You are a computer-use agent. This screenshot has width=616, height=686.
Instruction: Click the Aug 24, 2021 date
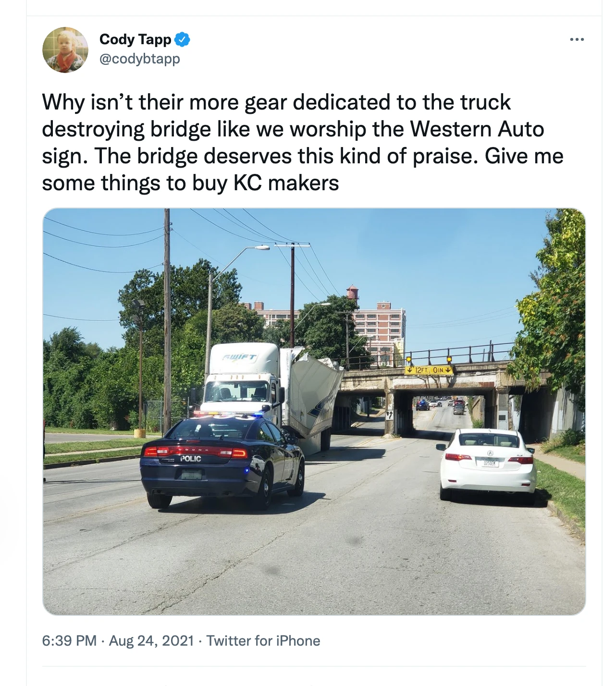(x=151, y=641)
